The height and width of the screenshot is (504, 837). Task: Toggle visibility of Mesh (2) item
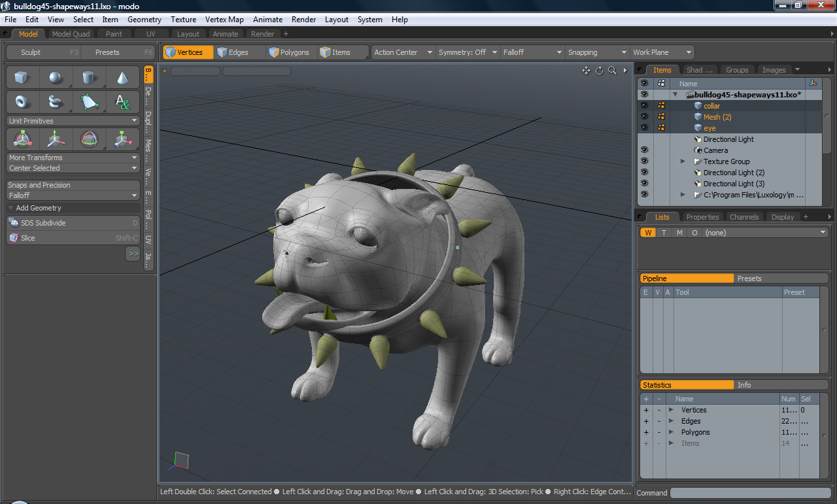[x=644, y=117]
